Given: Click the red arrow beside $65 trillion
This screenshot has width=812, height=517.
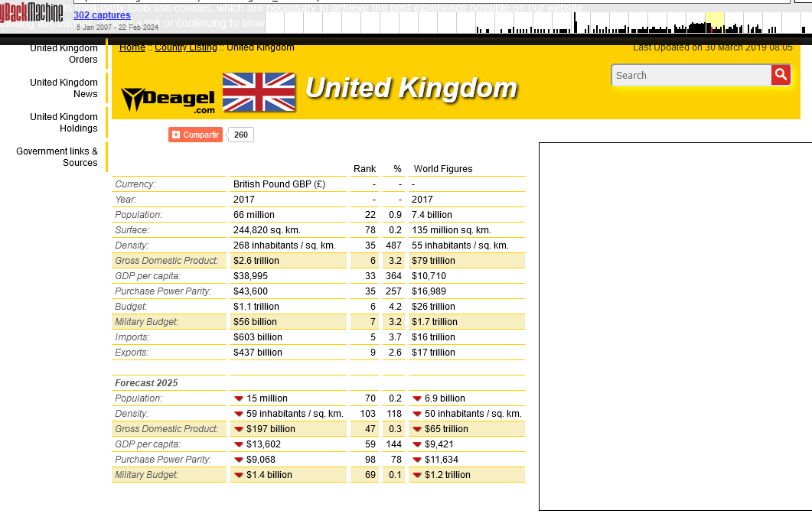Looking at the screenshot, I should click(x=417, y=429).
